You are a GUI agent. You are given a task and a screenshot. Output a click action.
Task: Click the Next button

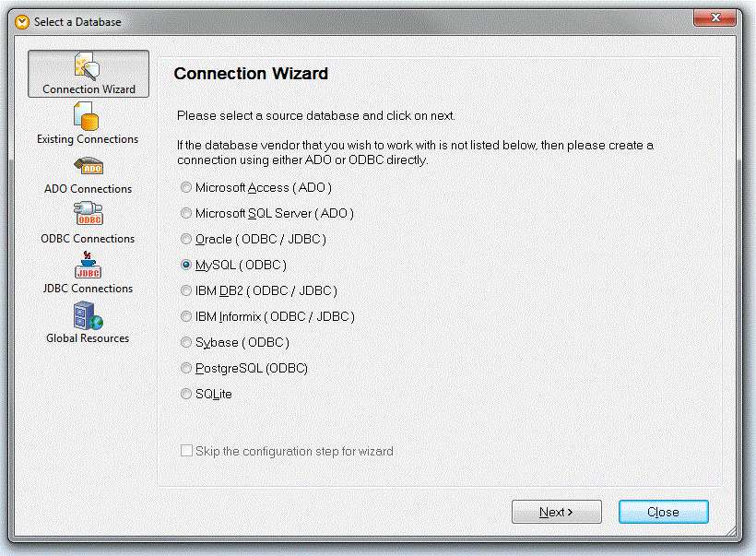(x=556, y=512)
